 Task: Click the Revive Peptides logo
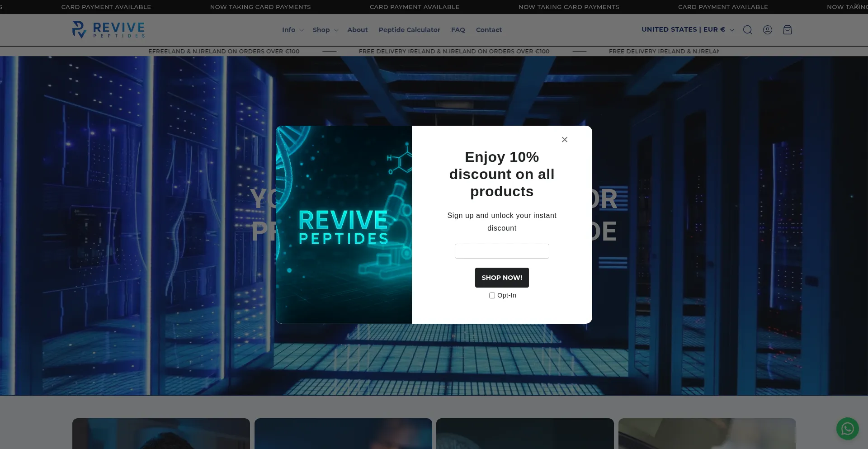pos(108,29)
